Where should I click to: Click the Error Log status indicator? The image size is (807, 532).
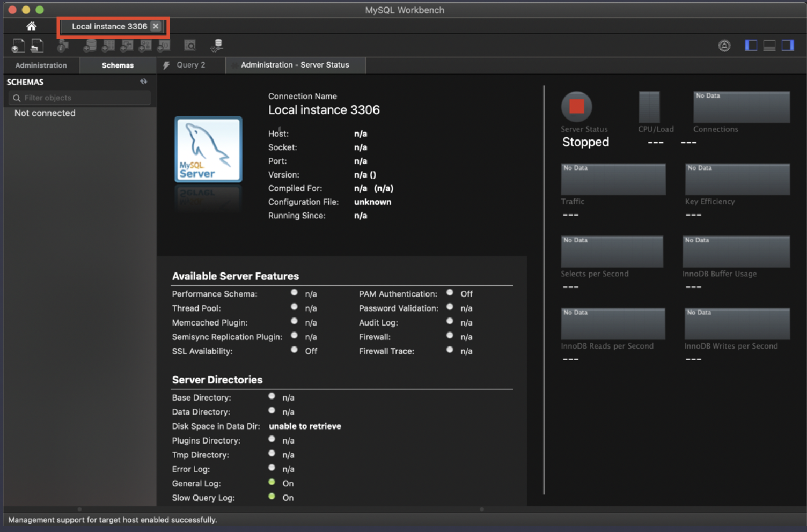tap(272, 468)
